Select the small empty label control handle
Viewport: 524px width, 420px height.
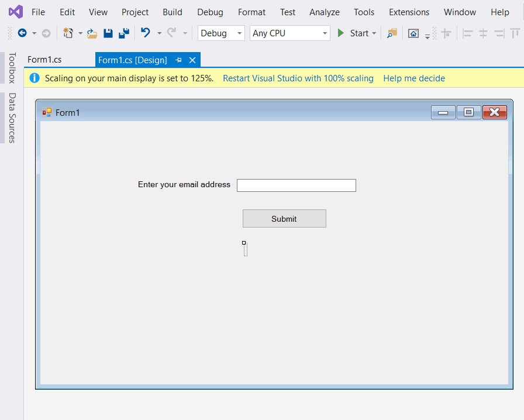click(x=244, y=243)
